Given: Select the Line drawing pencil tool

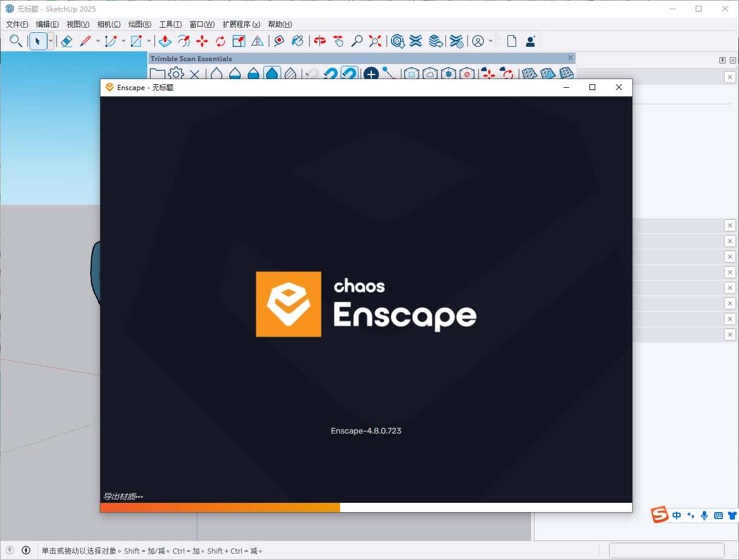Looking at the screenshot, I should click(x=87, y=41).
